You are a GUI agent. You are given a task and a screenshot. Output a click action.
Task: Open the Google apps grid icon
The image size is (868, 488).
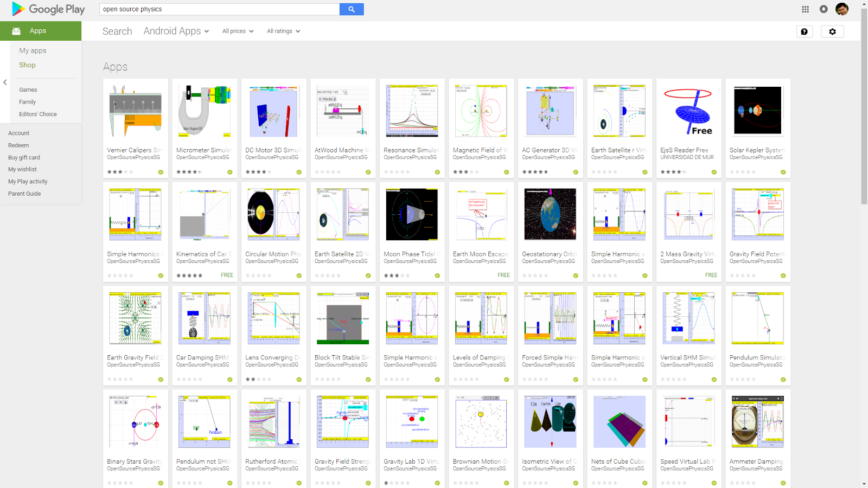[805, 9]
